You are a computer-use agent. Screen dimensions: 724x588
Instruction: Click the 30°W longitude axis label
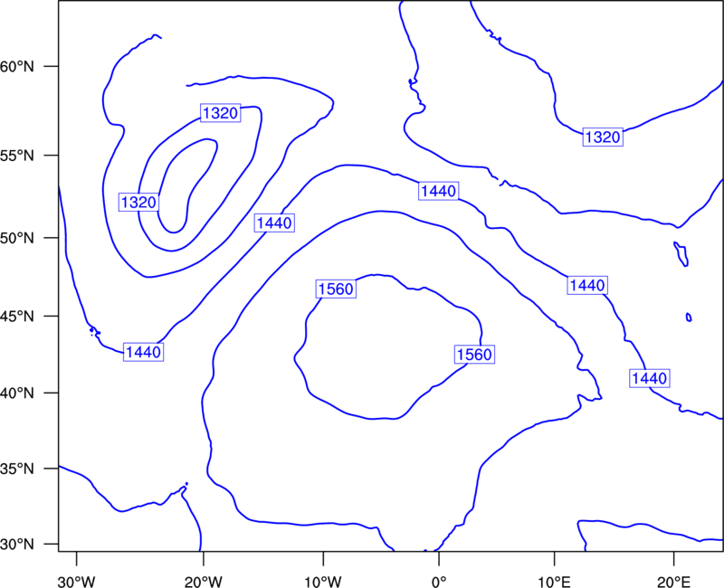point(77,582)
